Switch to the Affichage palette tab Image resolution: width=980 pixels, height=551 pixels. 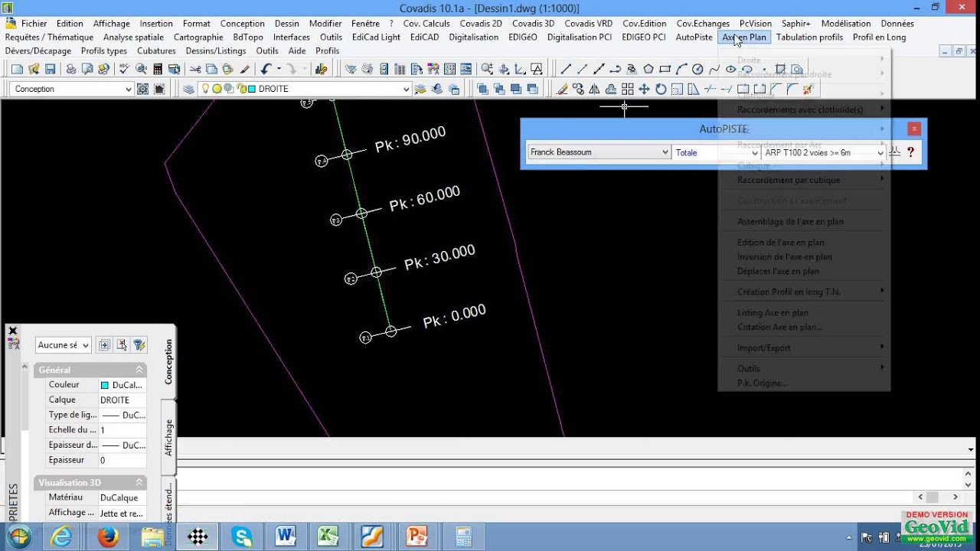tap(168, 437)
